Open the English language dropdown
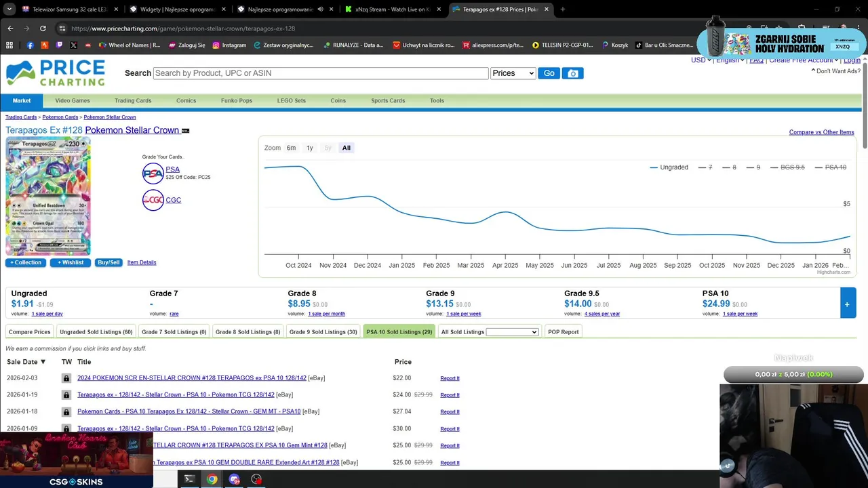The width and height of the screenshot is (868, 488). 730,60
